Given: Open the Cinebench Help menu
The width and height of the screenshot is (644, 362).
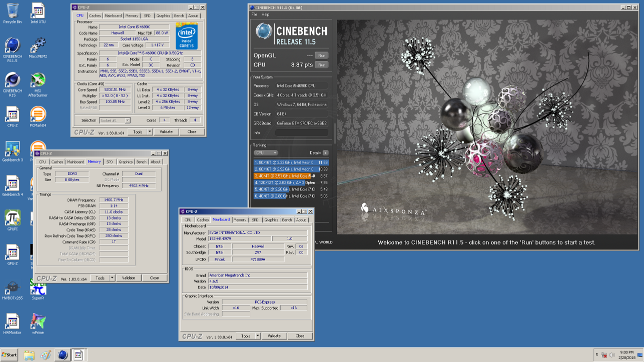Looking at the screenshot, I should 266,14.
